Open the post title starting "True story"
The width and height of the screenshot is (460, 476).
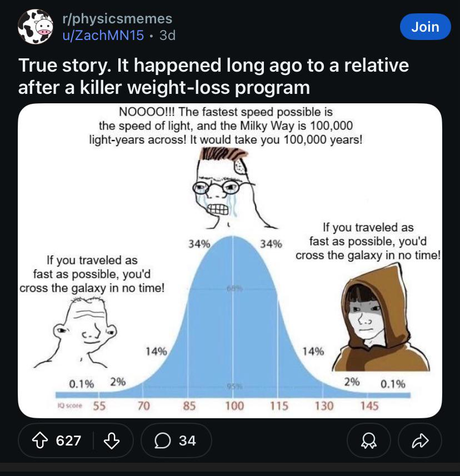[213, 76]
